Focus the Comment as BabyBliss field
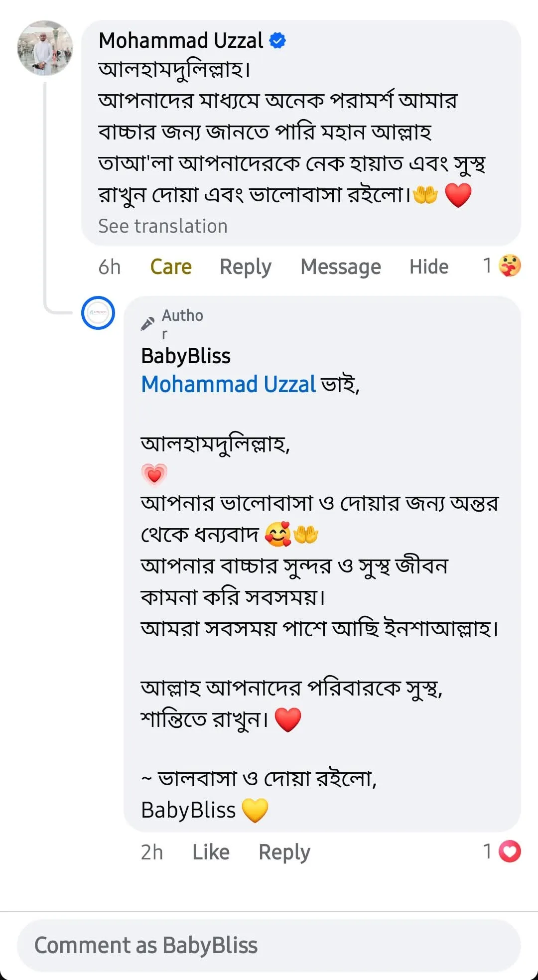Viewport: 538px width, 980px height. click(x=269, y=945)
